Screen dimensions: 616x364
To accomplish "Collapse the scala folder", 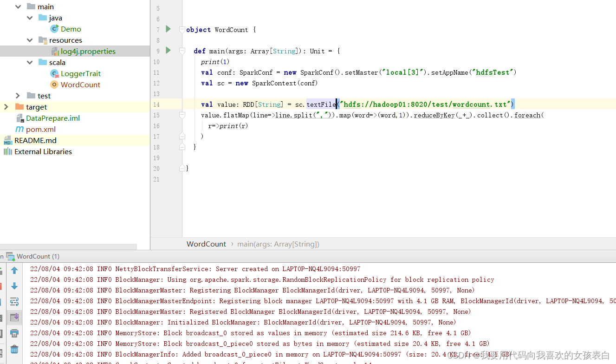I will tap(30, 62).
